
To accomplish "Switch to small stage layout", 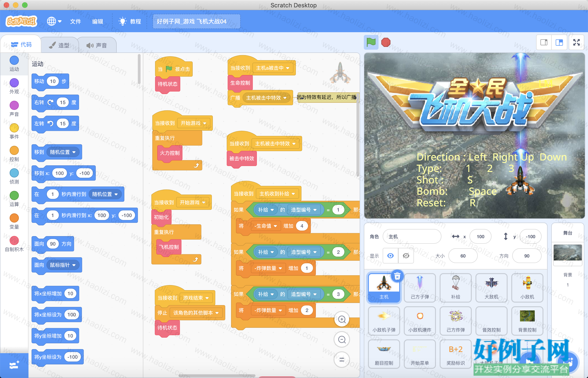I will (x=544, y=43).
